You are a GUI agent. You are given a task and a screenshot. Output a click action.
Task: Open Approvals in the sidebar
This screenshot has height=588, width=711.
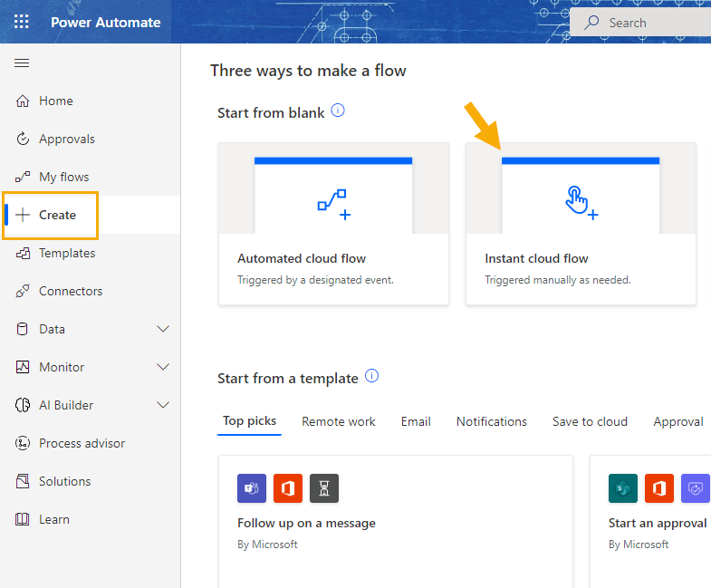click(91, 139)
